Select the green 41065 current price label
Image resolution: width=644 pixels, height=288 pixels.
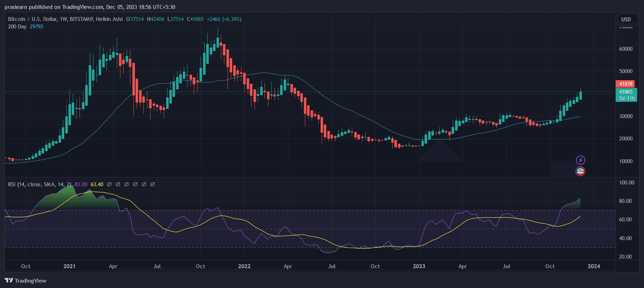tap(626, 92)
